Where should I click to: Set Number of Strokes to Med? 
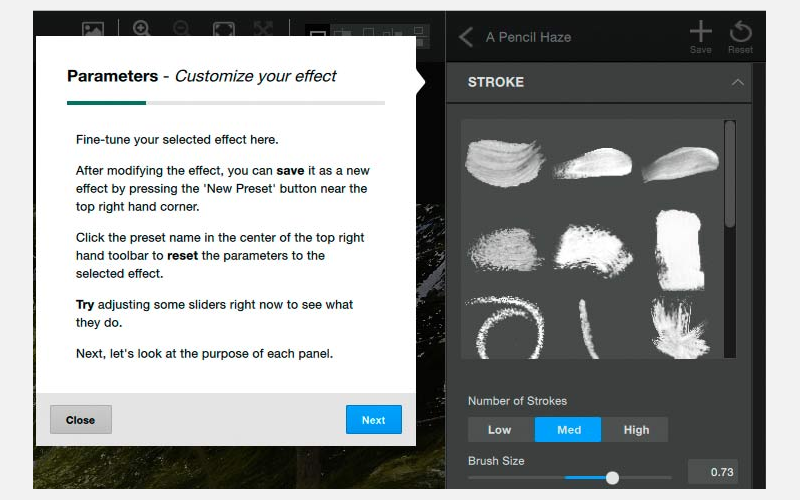568,430
